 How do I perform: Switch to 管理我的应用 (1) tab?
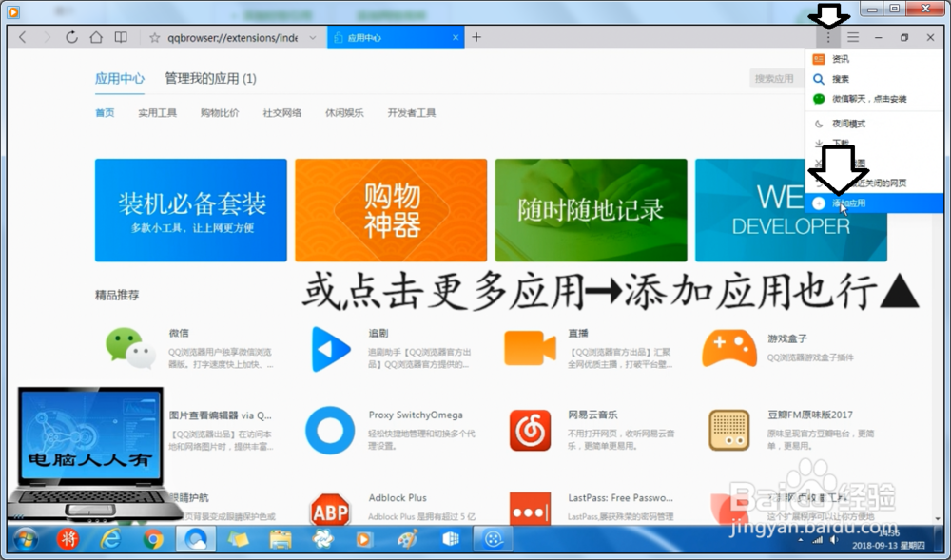(x=210, y=79)
